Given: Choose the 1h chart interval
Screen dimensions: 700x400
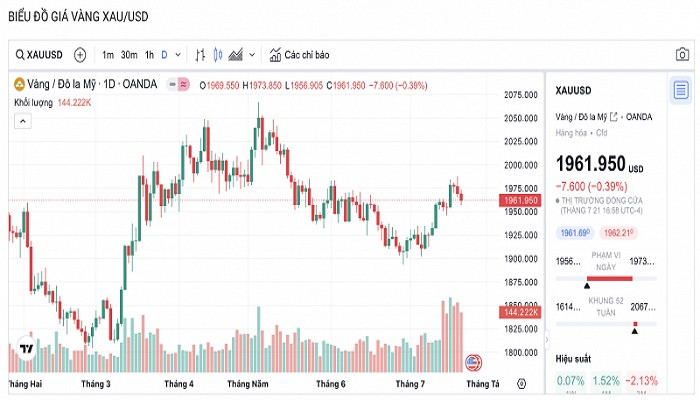Looking at the screenshot, I should [x=149, y=55].
